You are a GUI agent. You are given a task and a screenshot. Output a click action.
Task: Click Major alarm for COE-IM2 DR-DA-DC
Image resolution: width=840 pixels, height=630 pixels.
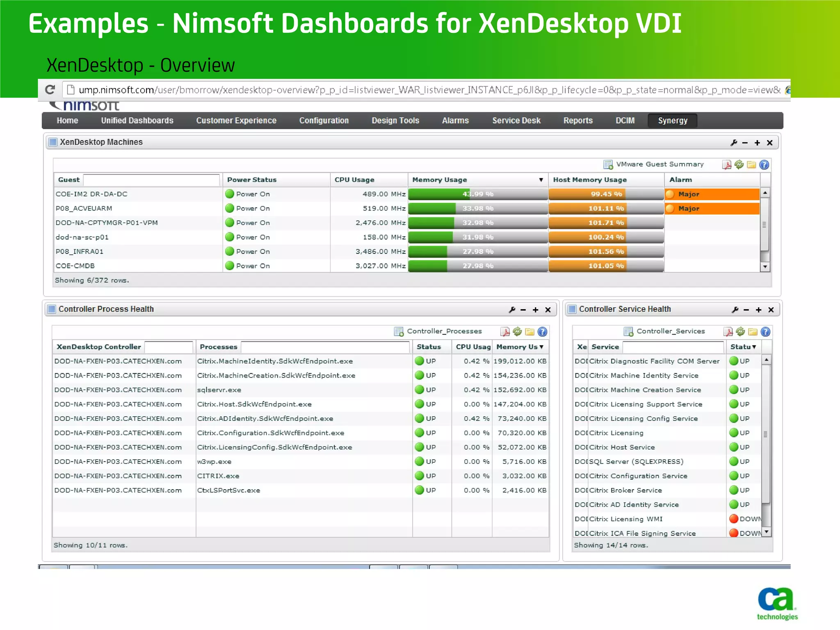click(712, 194)
